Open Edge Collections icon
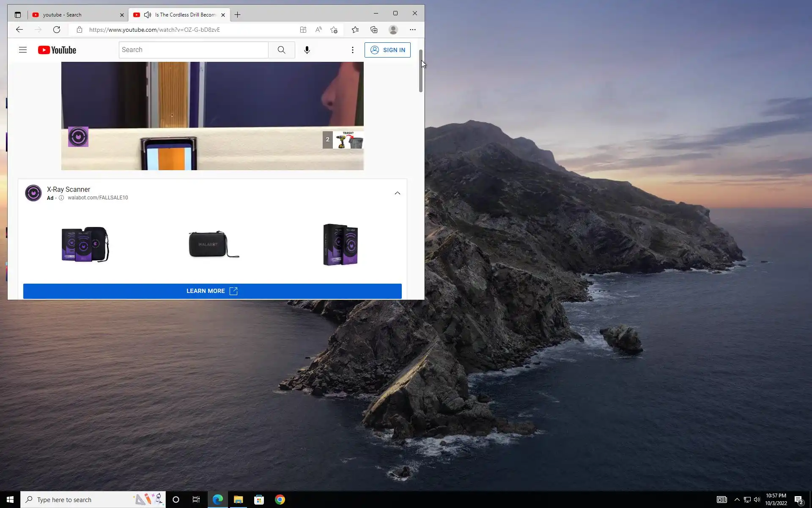 pyautogui.click(x=374, y=30)
